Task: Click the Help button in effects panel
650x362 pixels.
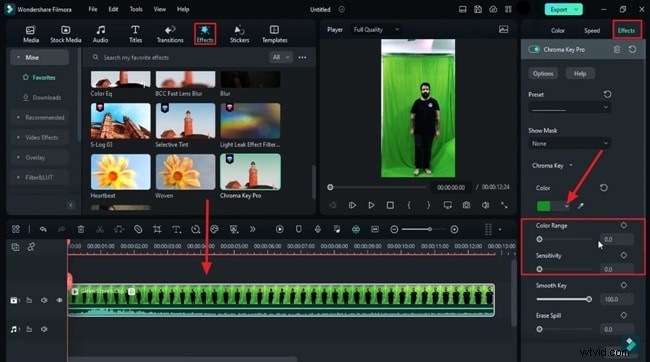Action: click(x=580, y=73)
